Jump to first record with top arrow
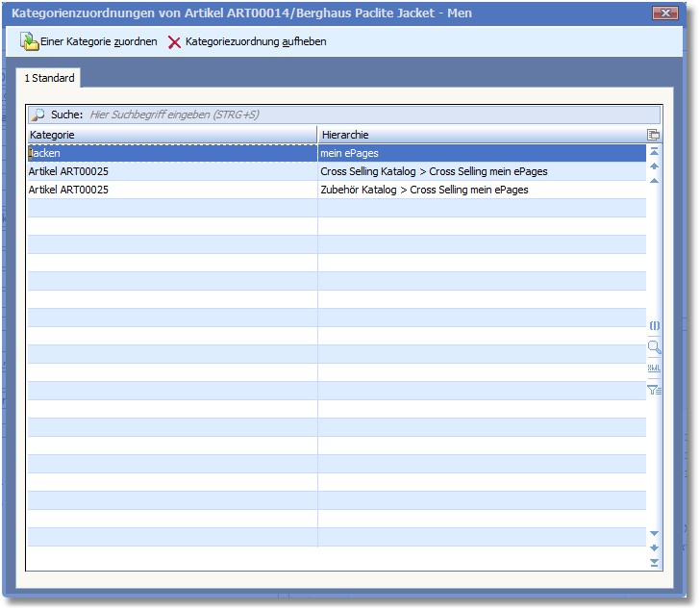 point(654,152)
